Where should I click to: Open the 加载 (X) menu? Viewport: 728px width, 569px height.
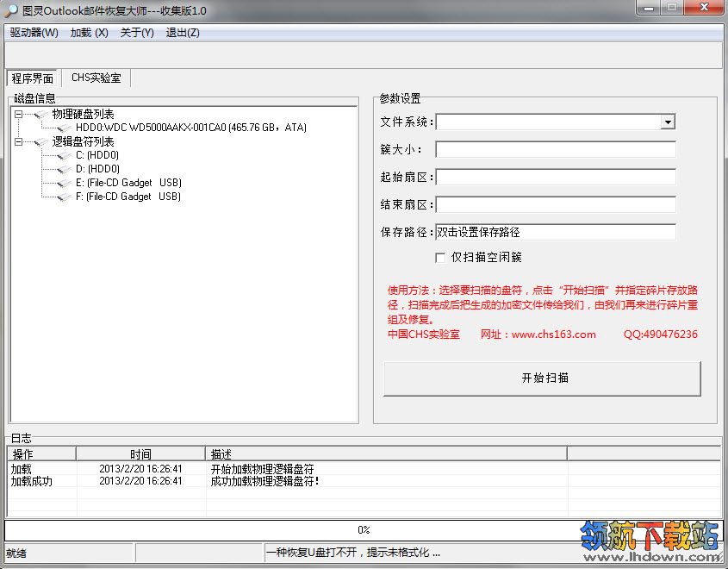point(89,33)
